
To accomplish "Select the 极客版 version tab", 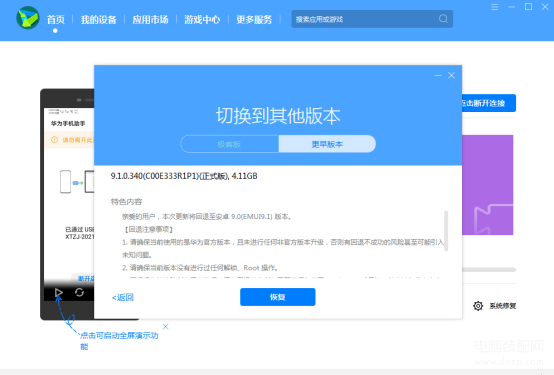I will pyautogui.click(x=229, y=144).
